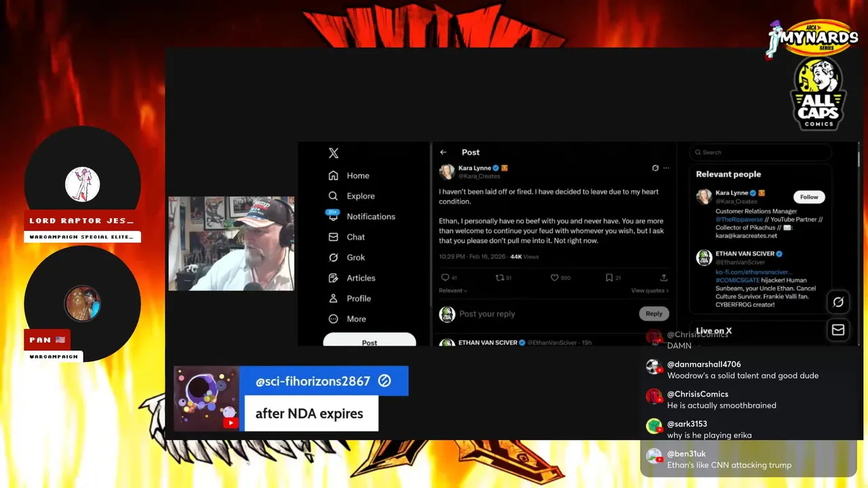Click the @sci-fihorizons2867 featured comment name
This screenshot has height=488, width=868.
pyautogui.click(x=313, y=381)
